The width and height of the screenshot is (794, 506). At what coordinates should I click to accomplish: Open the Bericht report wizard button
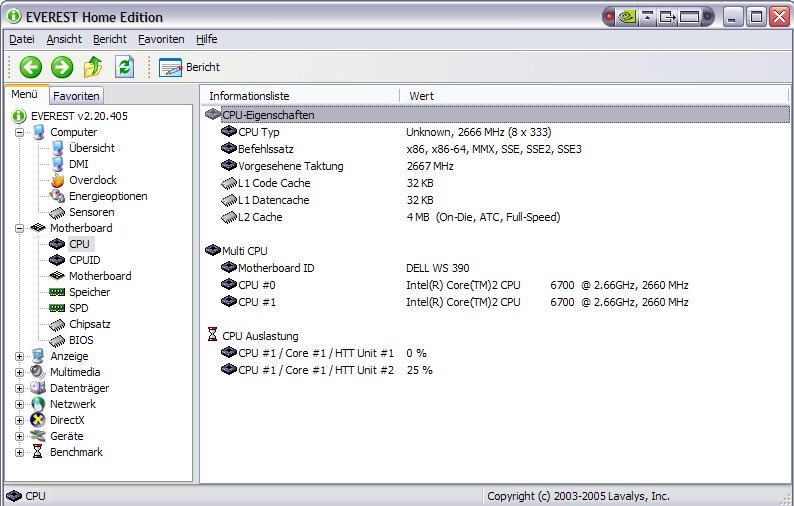[189, 67]
